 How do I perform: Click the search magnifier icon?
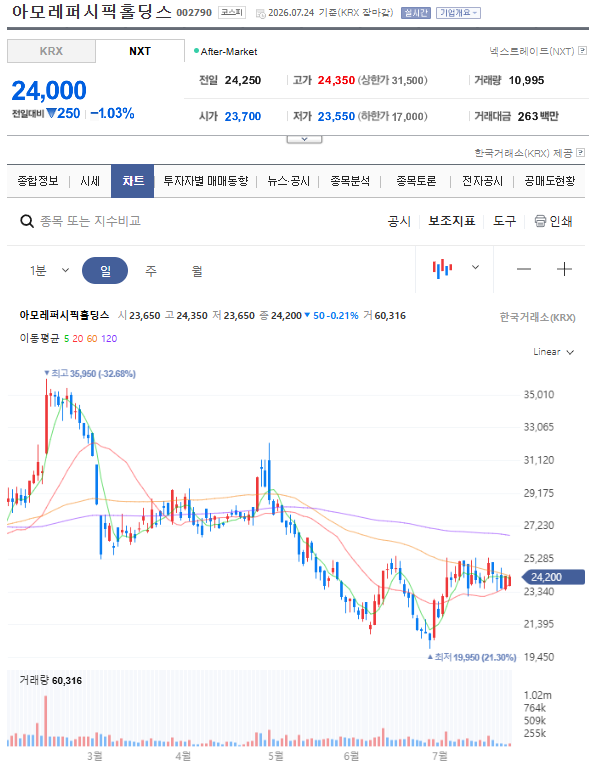click(27, 221)
